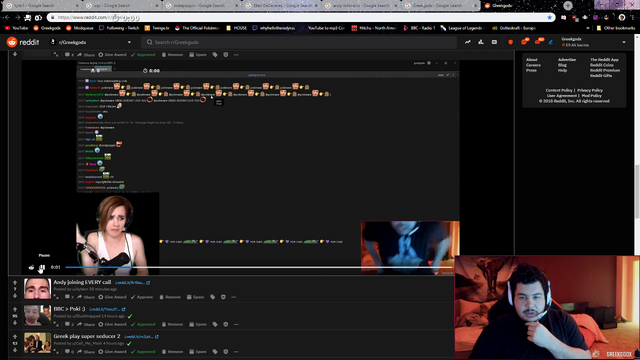This screenshot has width=640, height=360.
Task: Switch to the Ellen DeGeneres Google Search tab
Action: 281,6
